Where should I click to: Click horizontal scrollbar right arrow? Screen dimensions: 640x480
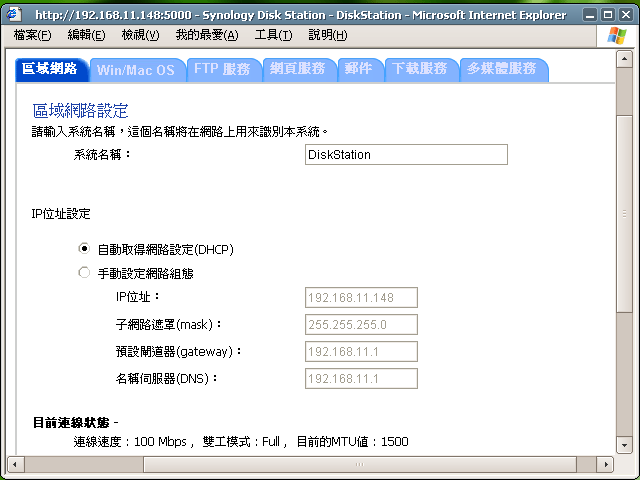(606, 464)
